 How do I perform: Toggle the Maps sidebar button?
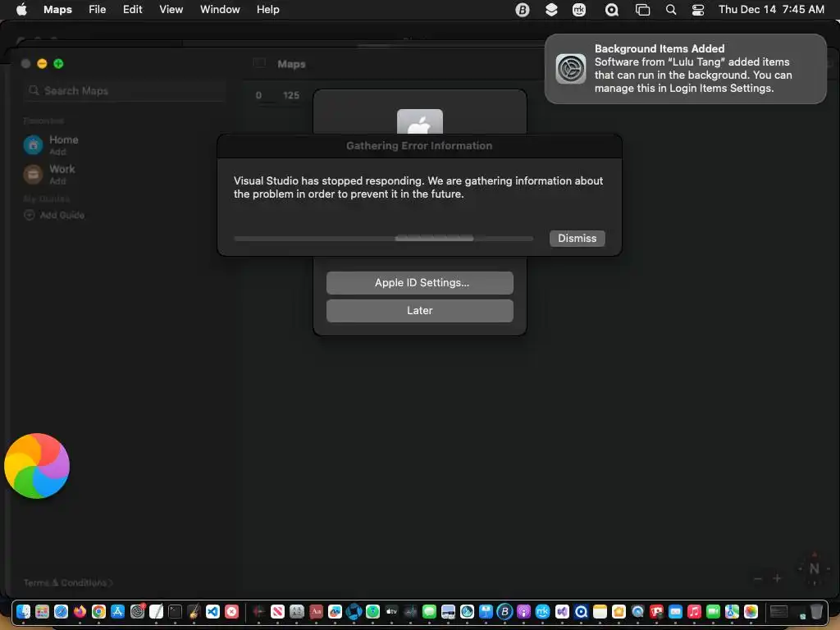point(259,63)
